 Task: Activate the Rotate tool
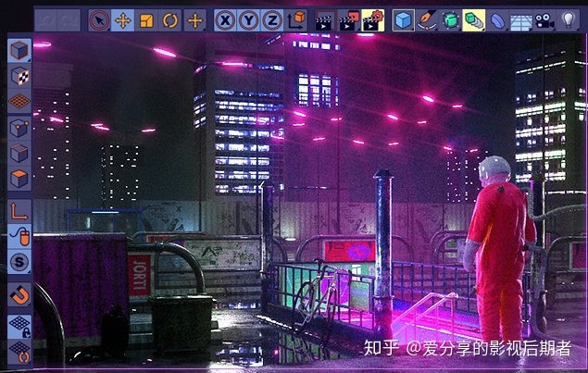pos(169,20)
